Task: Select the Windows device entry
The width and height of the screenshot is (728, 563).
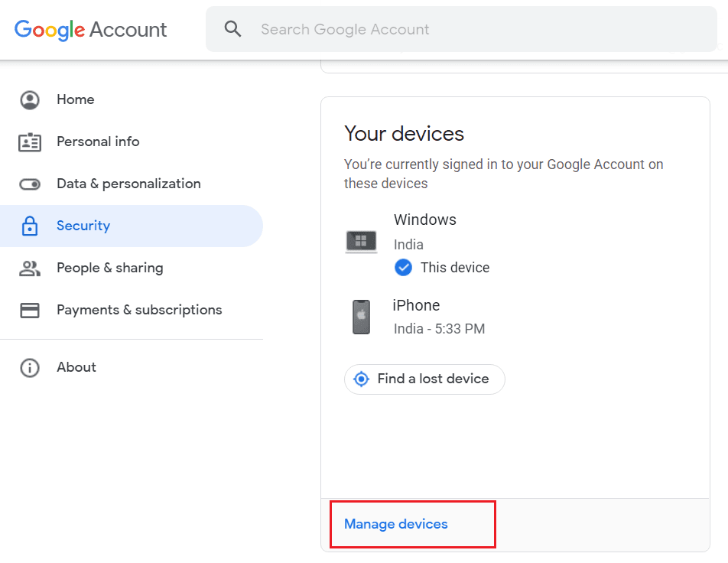Action: coord(424,220)
